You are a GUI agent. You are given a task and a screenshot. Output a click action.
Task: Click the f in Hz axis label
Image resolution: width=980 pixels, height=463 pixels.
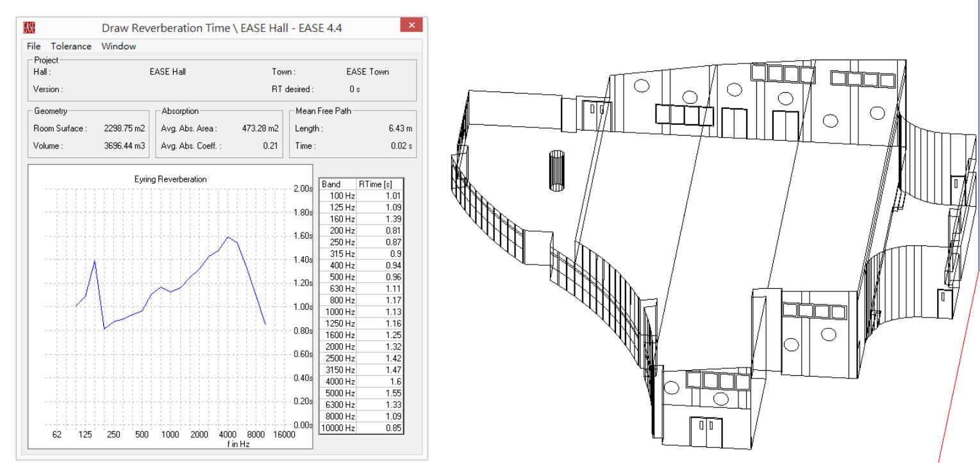237,443
